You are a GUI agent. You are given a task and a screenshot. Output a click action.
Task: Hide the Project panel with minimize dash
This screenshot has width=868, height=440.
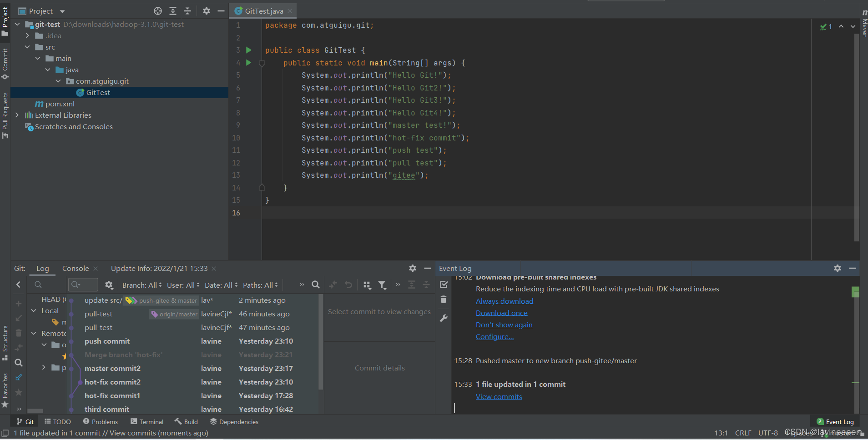[221, 11]
